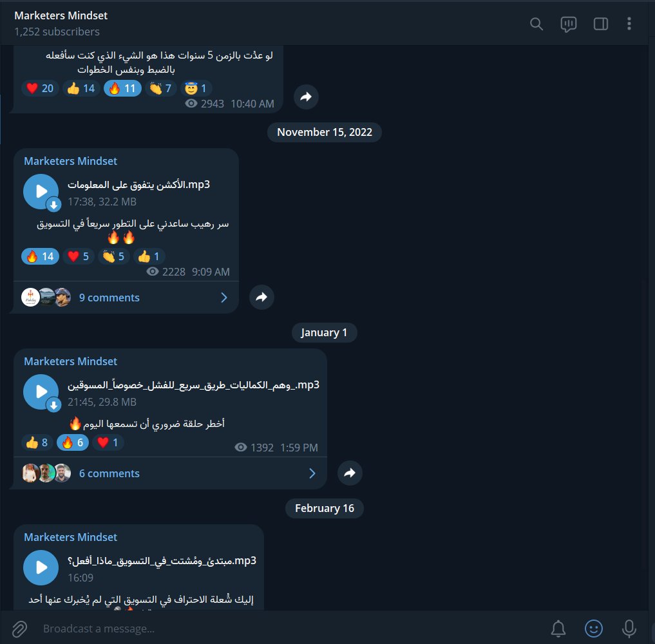Viewport: 655px width, 644px height.
Task: Expand the 6 comments chevron arrow
Action: 312,473
